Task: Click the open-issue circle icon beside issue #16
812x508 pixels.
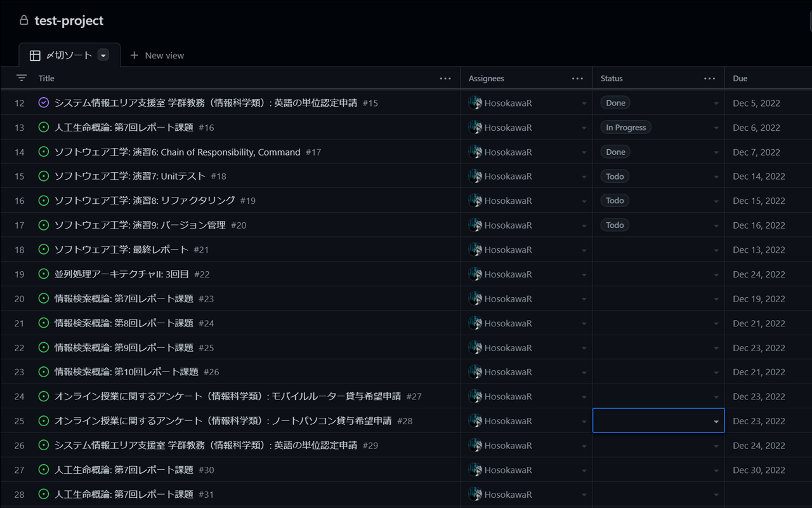Action: [43, 127]
